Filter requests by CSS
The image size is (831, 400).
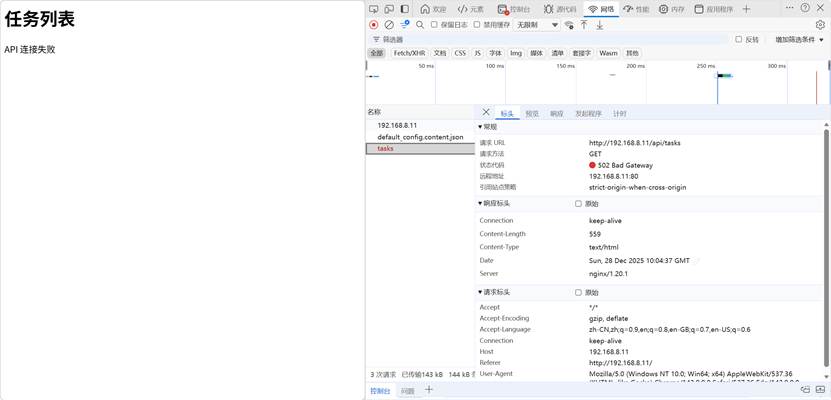tap(460, 53)
